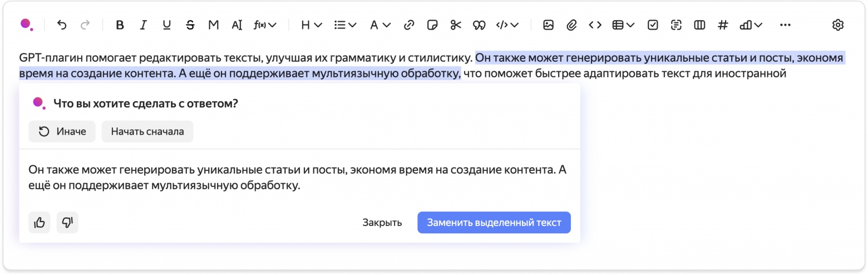The height and width of the screenshot is (275, 868).
Task: Insert an image
Action: tap(549, 24)
